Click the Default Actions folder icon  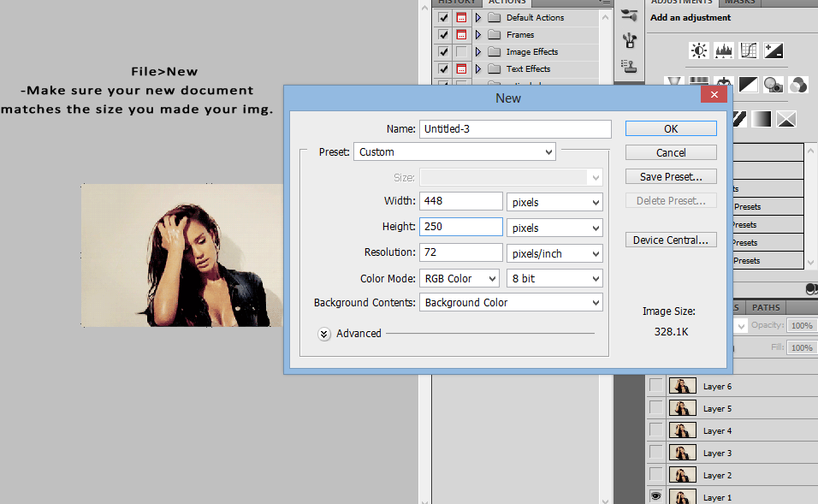click(x=494, y=17)
